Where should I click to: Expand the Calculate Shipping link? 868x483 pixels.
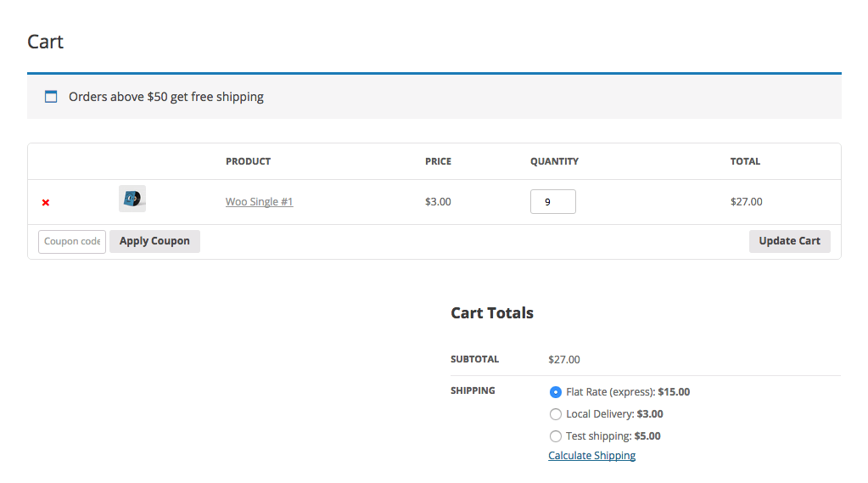[x=591, y=456]
